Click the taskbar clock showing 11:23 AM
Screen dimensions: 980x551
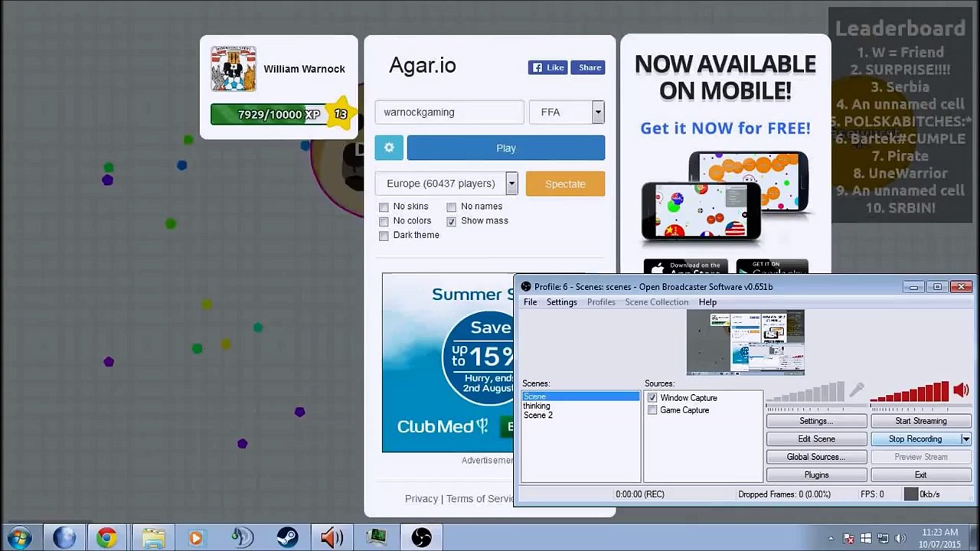(x=940, y=538)
